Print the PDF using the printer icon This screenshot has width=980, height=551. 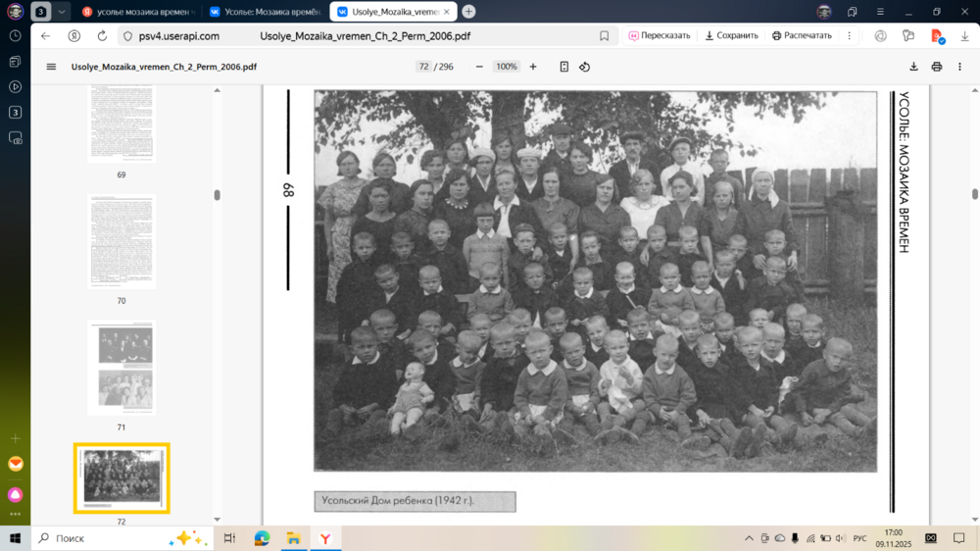pos(936,67)
